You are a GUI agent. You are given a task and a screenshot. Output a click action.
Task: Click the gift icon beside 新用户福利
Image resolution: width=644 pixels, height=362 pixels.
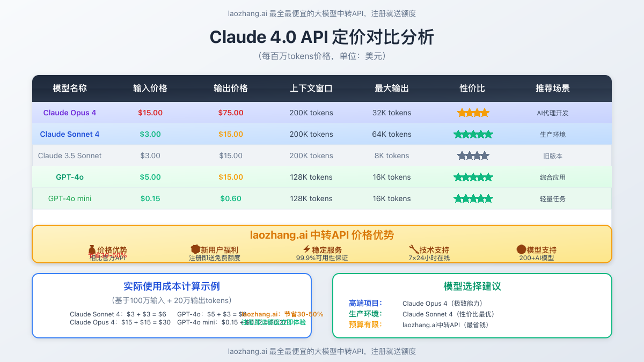[195, 249]
